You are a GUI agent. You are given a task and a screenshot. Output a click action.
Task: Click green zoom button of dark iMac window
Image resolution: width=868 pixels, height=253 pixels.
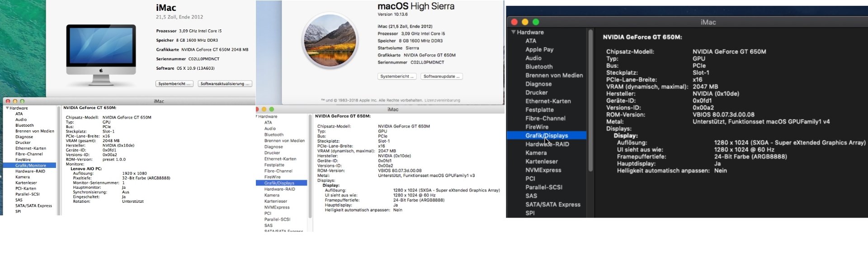(x=536, y=22)
